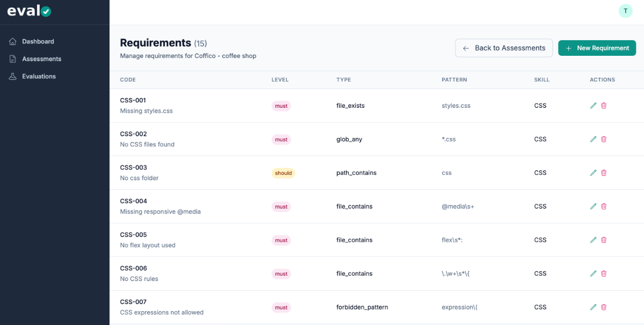Open Assessments from the sidebar
Image resolution: width=644 pixels, height=325 pixels.
coord(41,59)
